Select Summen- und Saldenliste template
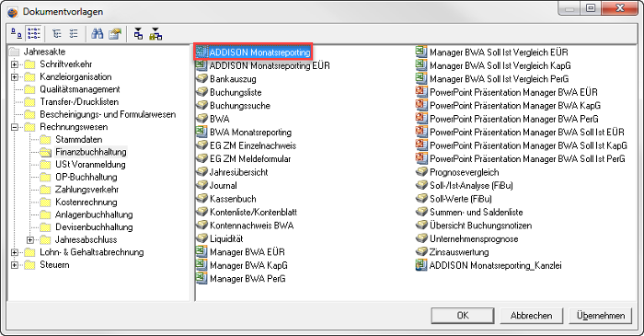Image resolution: width=644 pixels, height=336 pixels. tap(476, 212)
